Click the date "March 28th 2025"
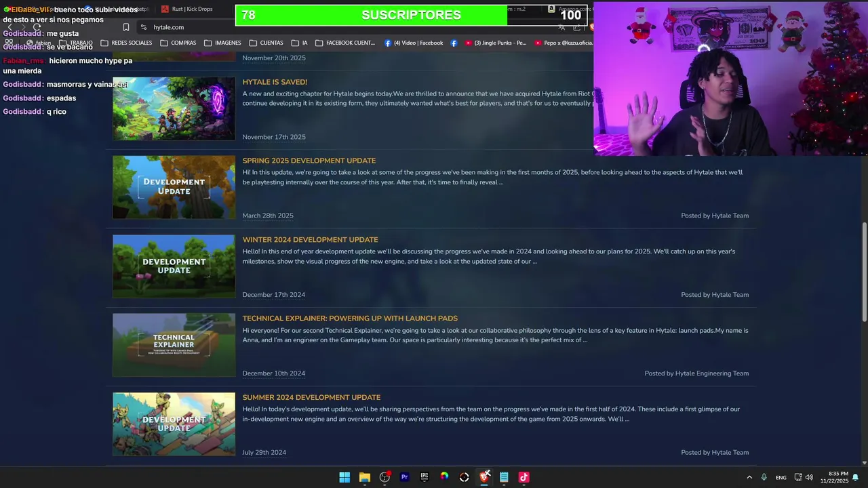This screenshot has width=868, height=488. tap(268, 216)
